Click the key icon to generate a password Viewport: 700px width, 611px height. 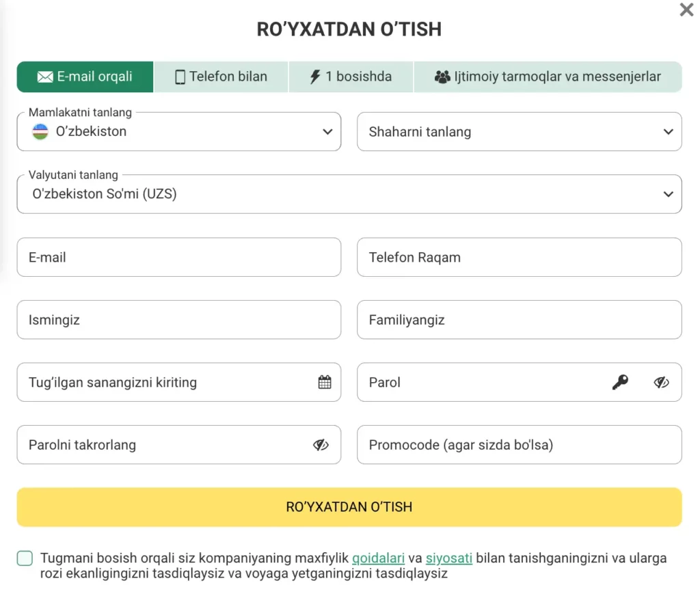(621, 382)
